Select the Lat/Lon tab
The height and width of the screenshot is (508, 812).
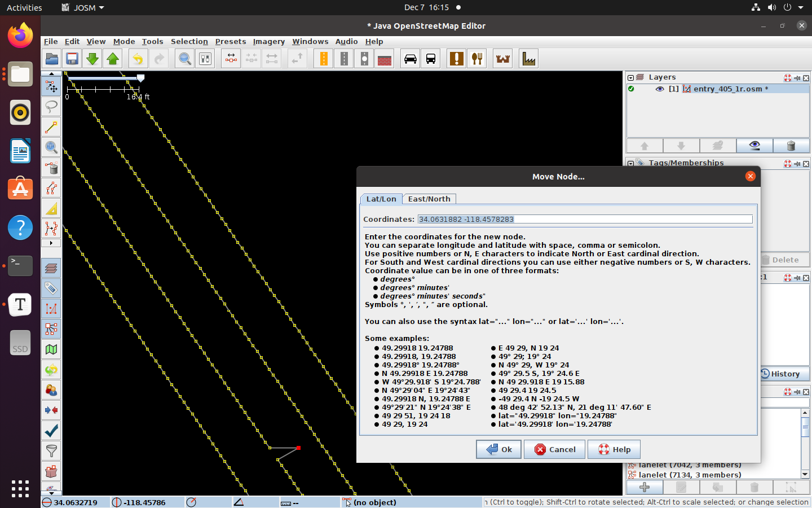[x=381, y=199]
